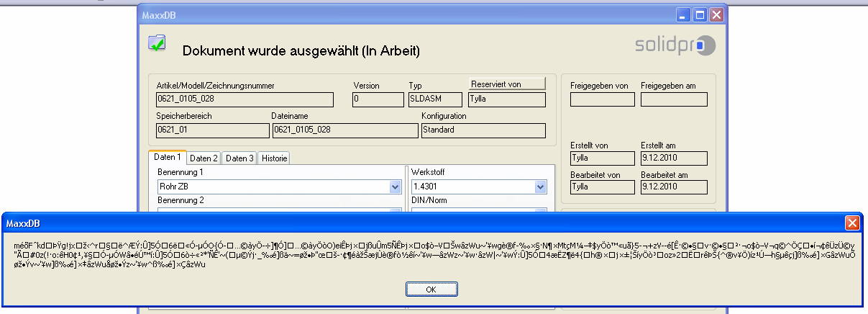Click the Reserviert von button
868x314 pixels.
(x=507, y=84)
